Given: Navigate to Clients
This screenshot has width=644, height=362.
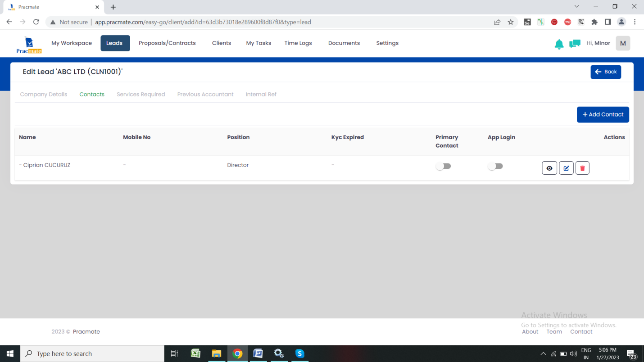Looking at the screenshot, I should 222,43.
